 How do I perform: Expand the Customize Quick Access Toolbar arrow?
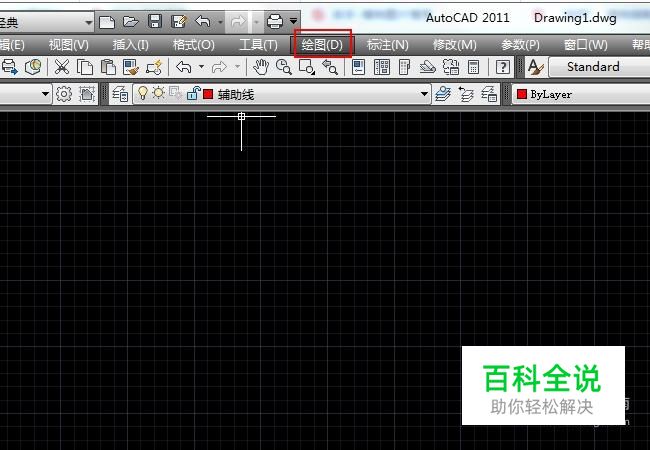coord(293,21)
